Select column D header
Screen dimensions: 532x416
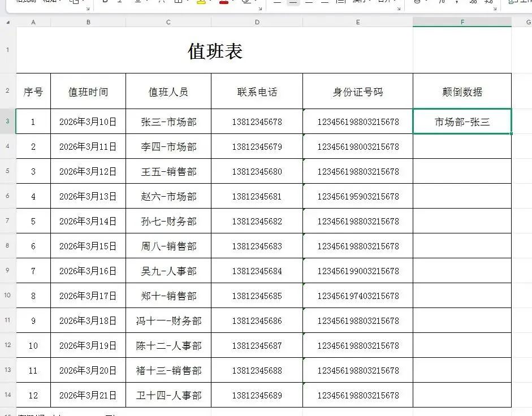pyautogui.click(x=257, y=22)
